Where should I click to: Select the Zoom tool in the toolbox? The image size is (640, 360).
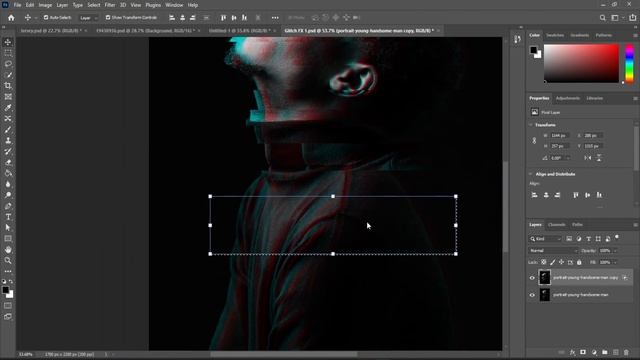pos(8,260)
